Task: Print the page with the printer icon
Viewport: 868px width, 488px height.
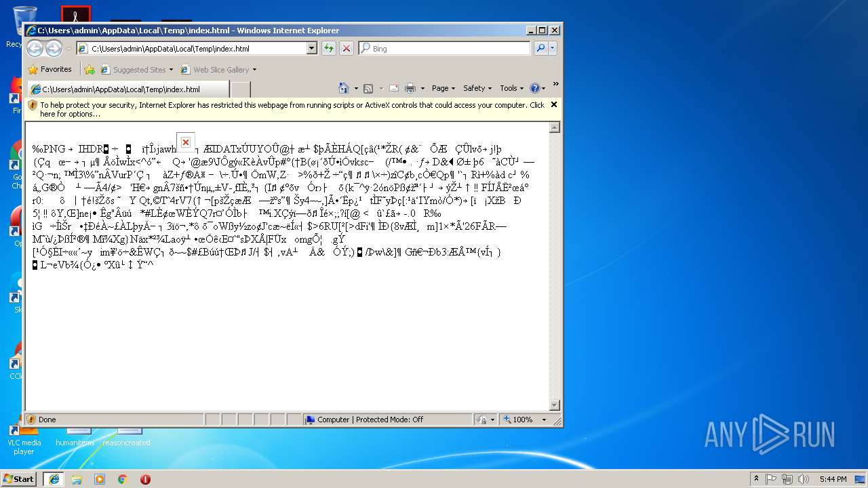Action: click(410, 88)
